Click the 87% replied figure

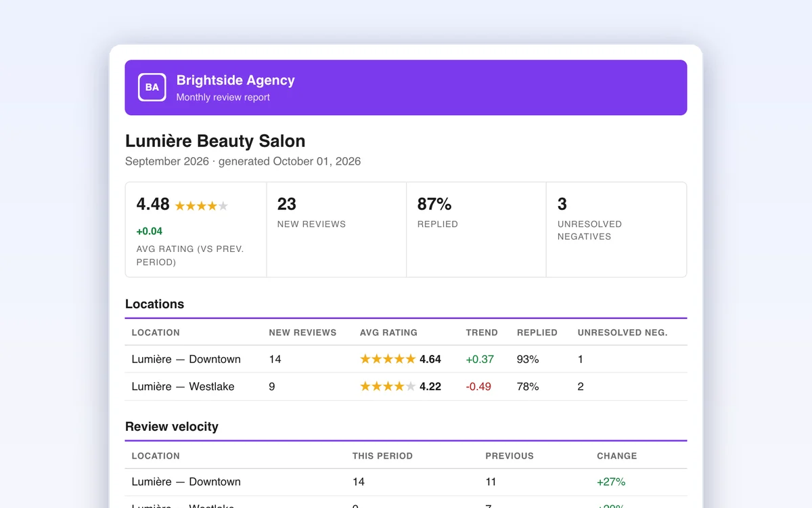(434, 204)
